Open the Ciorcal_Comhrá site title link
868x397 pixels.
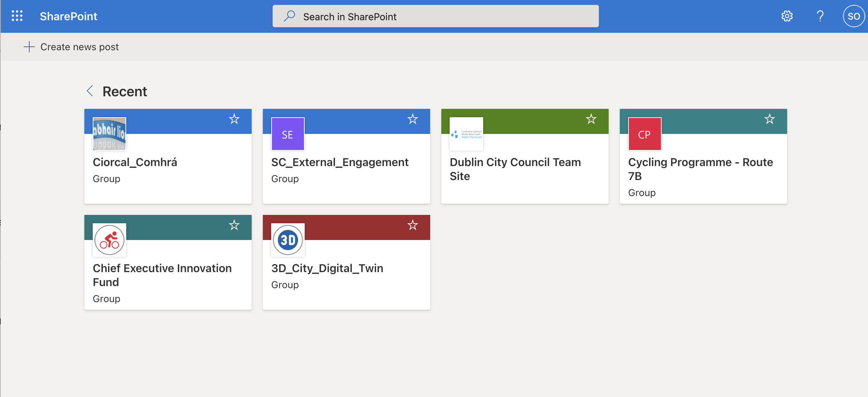click(135, 162)
